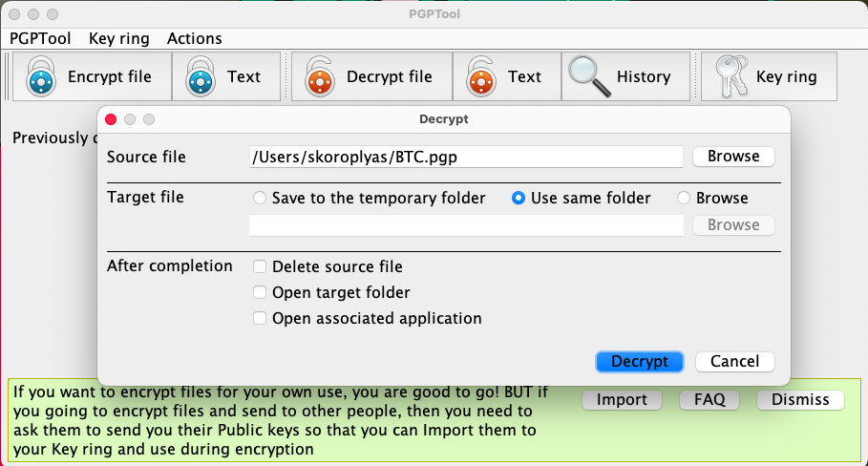
Task: Check Open associated application option
Action: coord(260,319)
